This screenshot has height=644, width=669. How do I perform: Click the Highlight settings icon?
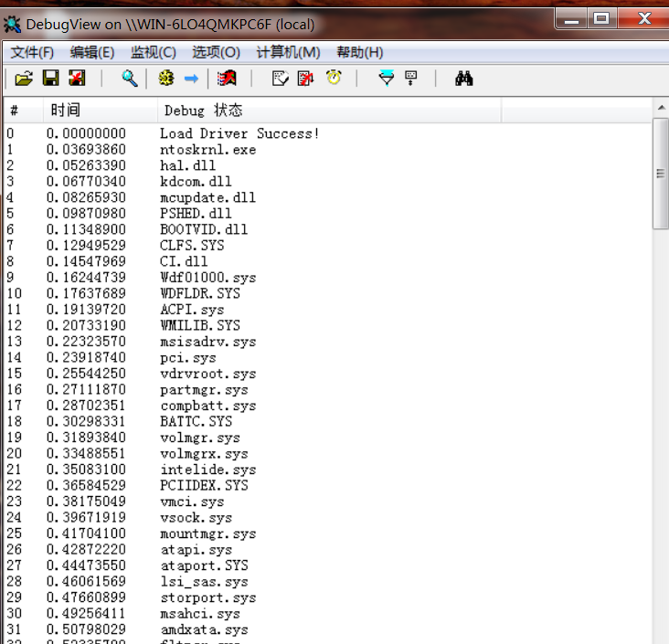(x=411, y=79)
